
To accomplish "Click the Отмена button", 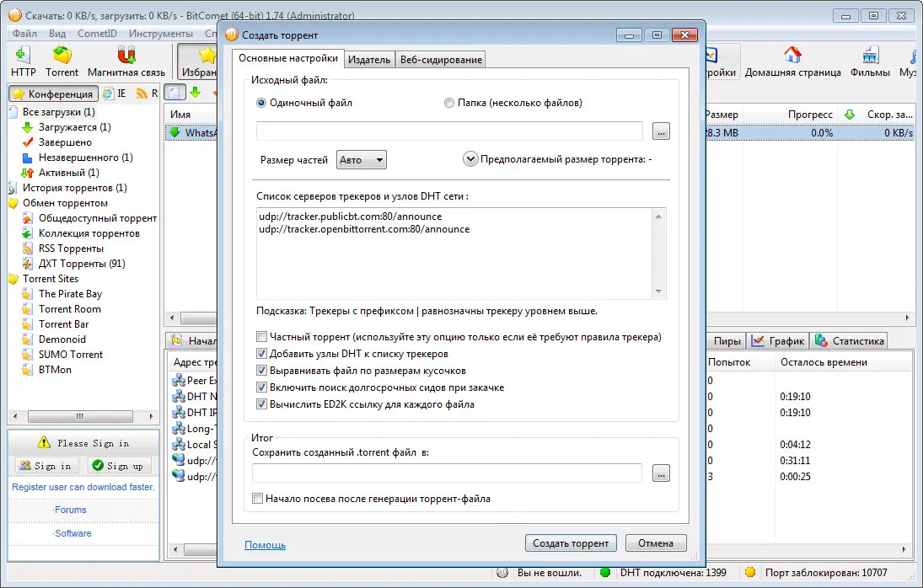I will click(656, 543).
